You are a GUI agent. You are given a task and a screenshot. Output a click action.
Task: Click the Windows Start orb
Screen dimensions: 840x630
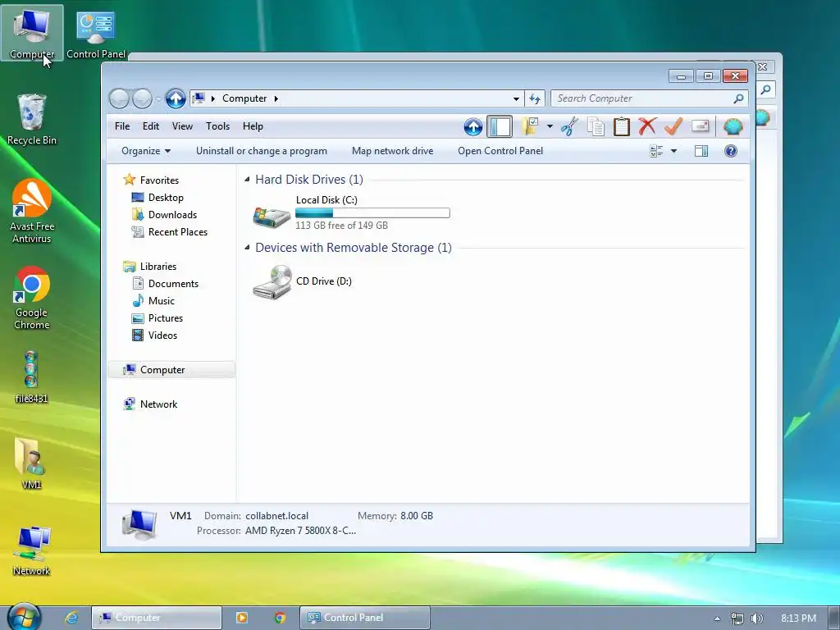tap(24, 617)
